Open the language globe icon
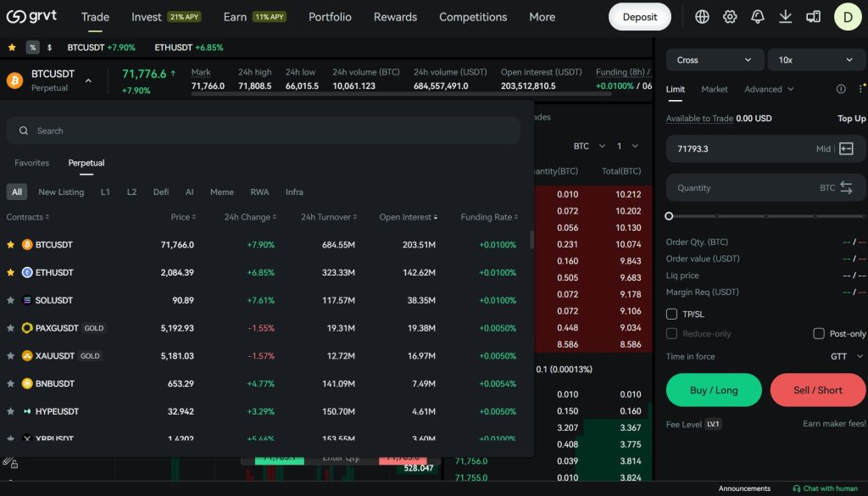This screenshot has height=496, width=868. tap(701, 16)
